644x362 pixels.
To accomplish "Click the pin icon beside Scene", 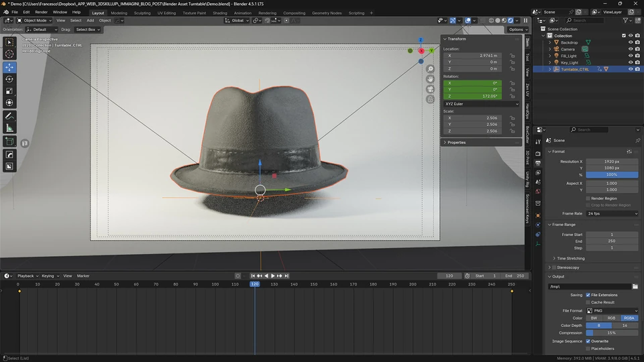I will 638,140.
